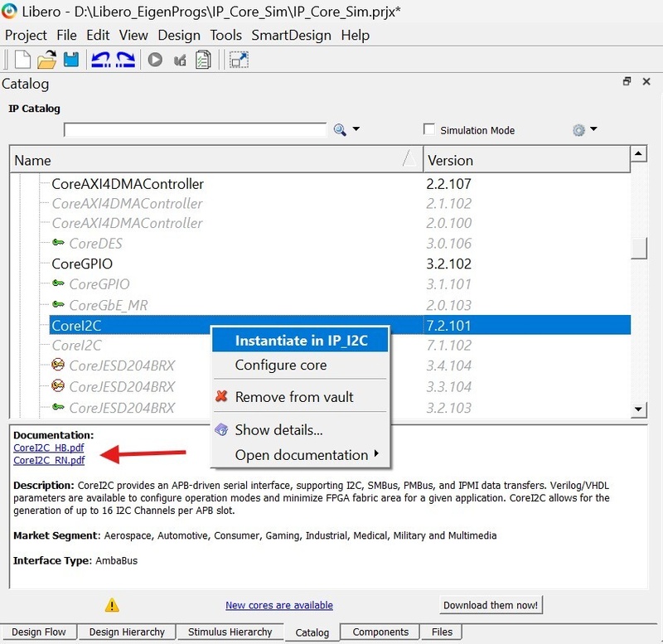Switch to the Components tab
Image resolution: width=663 pixels, height=644 pixels.
[380, 632]
